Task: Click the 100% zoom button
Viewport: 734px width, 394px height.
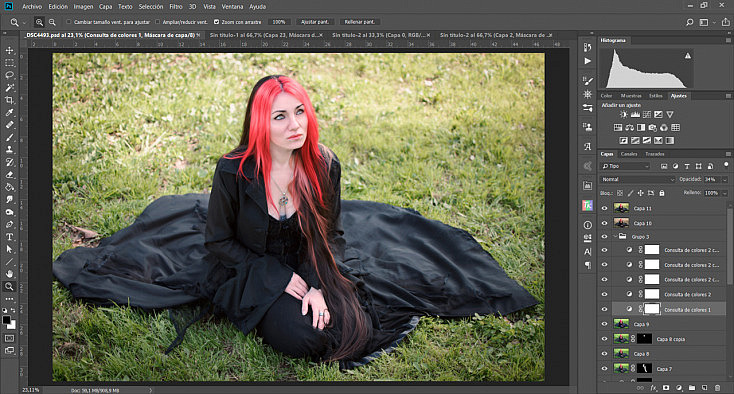Action: click(x=279, y=22)
